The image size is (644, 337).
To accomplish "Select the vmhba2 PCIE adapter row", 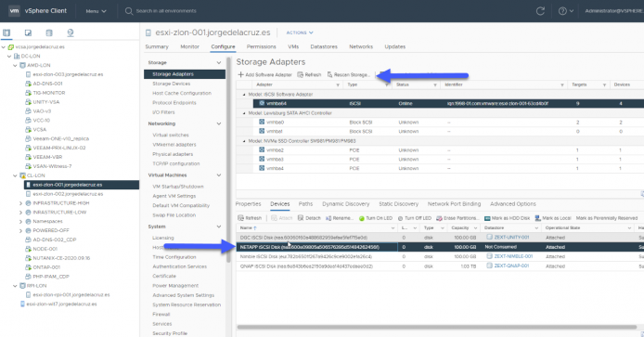I will click(x=448, y=150).
